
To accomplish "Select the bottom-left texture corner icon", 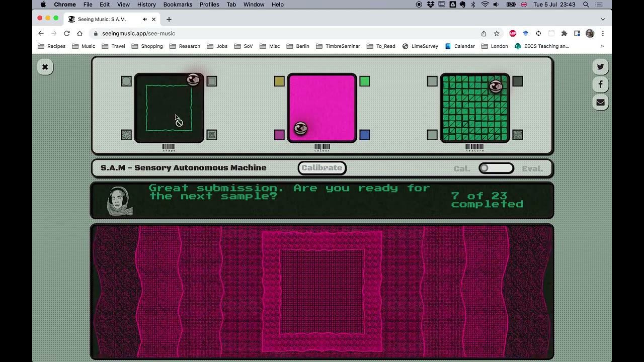I will coord(432,135).
